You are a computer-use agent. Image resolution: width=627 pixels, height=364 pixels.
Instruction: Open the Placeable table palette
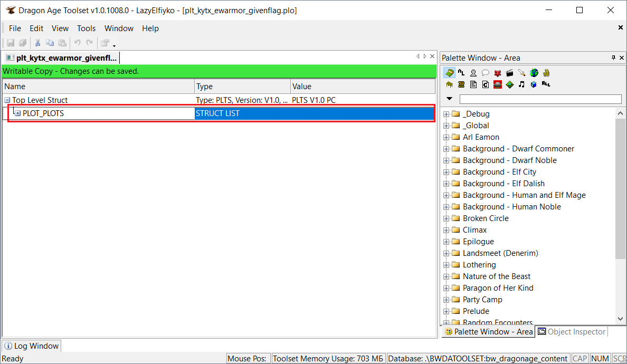pyautogui.click(x=449, y=84)
